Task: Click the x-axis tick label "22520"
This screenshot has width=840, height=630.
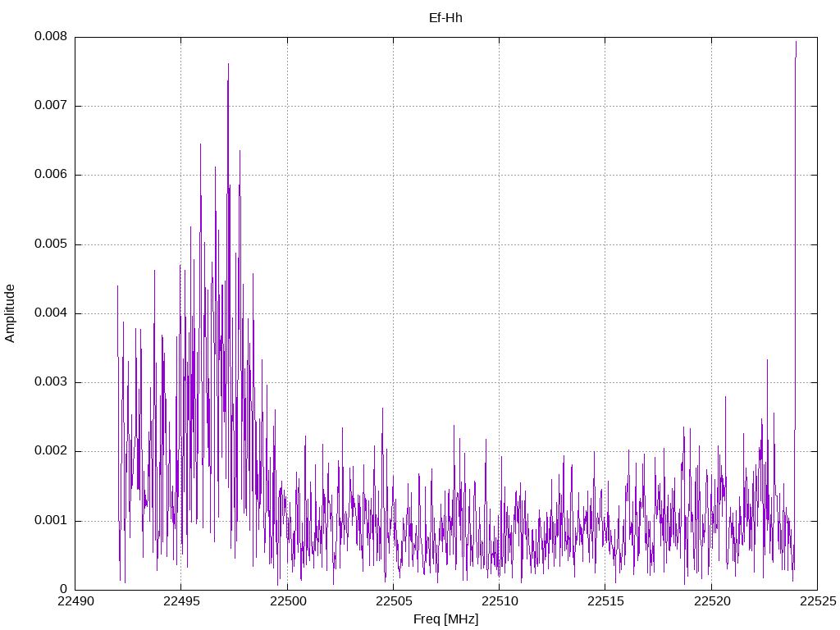Action: tap(711, 601)
